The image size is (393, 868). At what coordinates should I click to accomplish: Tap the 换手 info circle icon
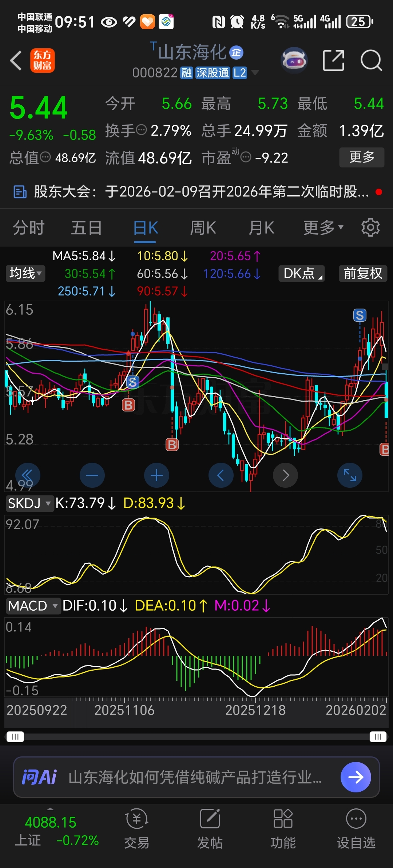(141, 129)
